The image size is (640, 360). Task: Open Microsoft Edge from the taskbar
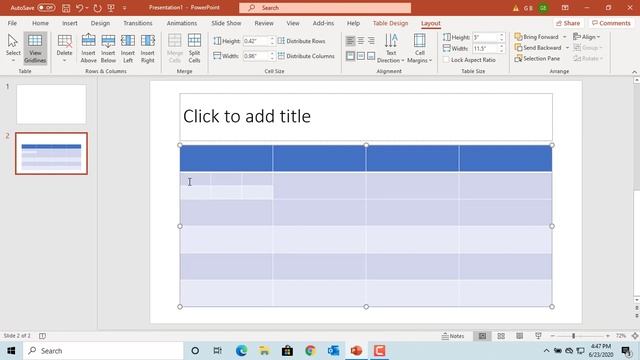(x=241, y=351)
